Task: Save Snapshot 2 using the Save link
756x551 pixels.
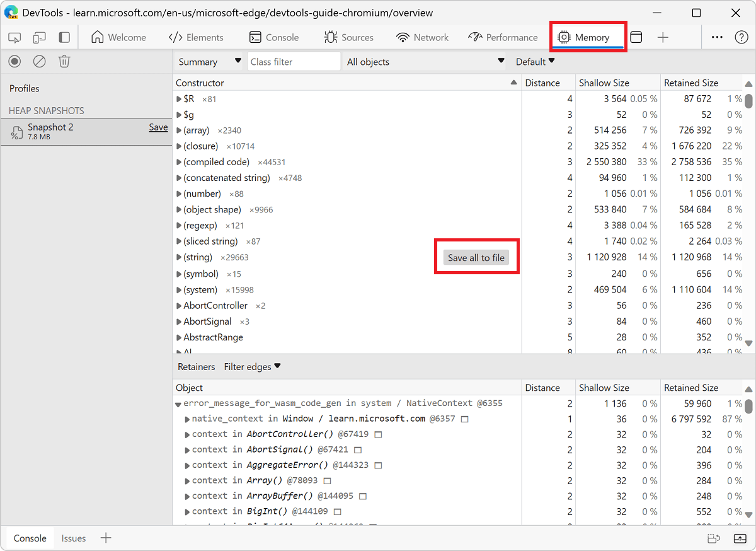Action: (x=158, y=127)
